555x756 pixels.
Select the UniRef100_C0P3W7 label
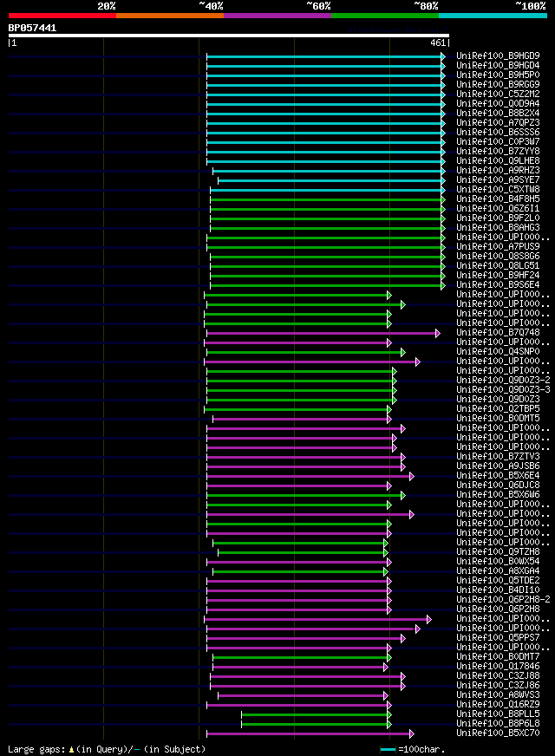point(498,142)
